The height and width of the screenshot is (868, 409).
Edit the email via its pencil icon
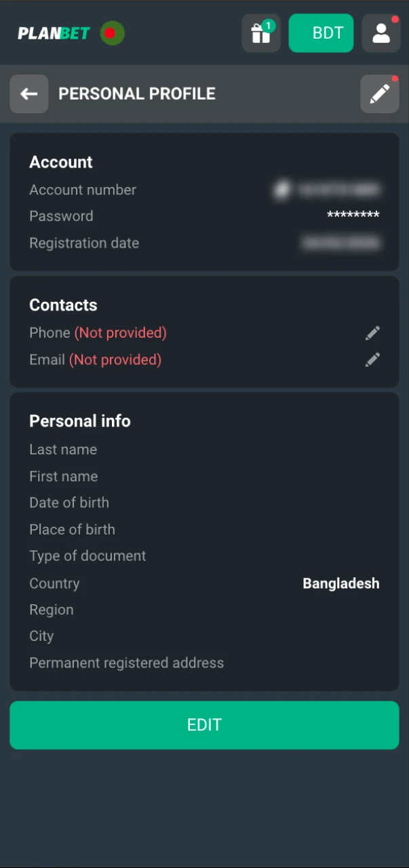click(372, 359)
